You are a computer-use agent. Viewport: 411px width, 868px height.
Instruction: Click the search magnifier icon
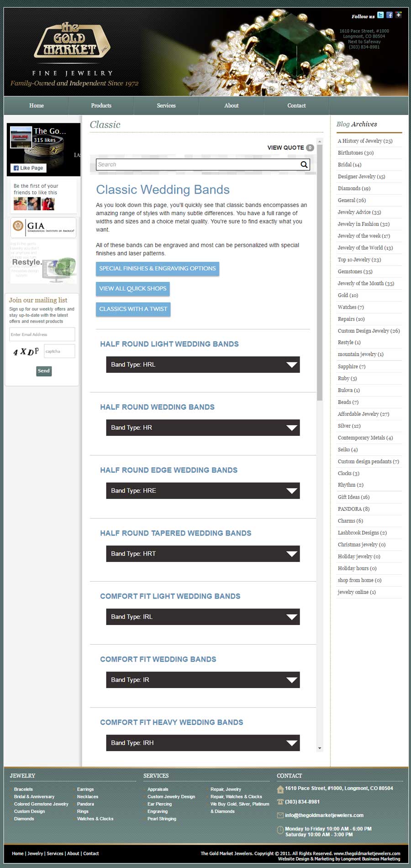(304, 164)
